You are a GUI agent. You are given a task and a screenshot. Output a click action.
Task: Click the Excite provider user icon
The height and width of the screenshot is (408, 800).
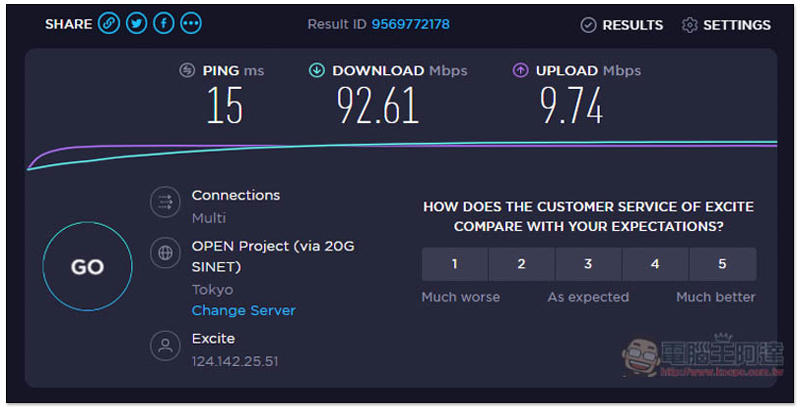(163, 346)
